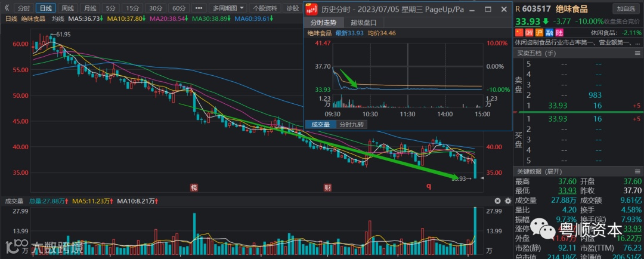This screenshot has width=644, height=259.
Task: Switch to 月线 monthly chart
Action: coord(89,8)
